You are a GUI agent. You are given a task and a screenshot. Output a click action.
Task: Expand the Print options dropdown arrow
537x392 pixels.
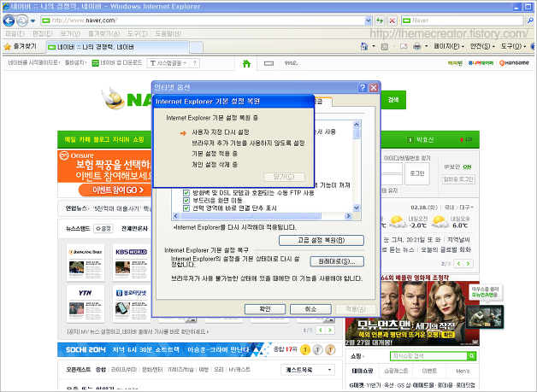click(427, 46)
